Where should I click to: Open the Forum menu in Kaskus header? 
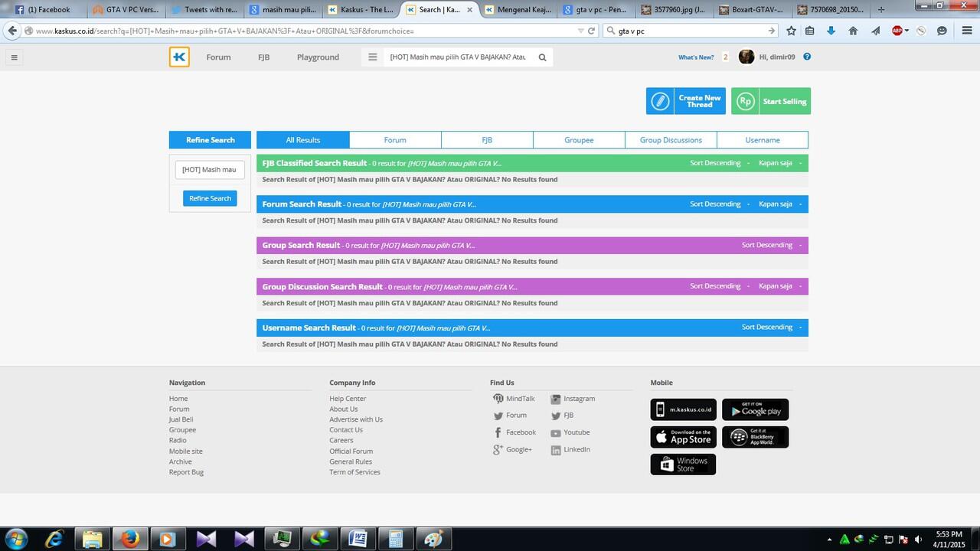[x=218, y=57]
